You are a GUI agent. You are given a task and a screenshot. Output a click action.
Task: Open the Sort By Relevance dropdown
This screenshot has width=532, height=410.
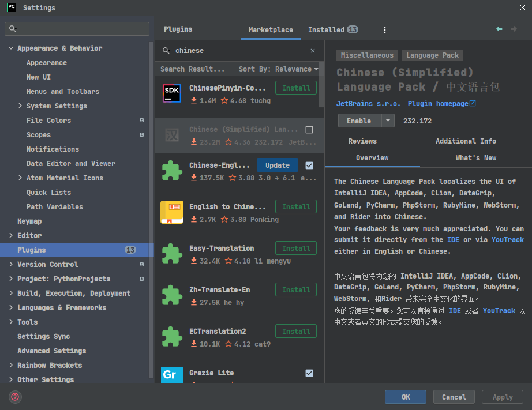coord(278,69)
